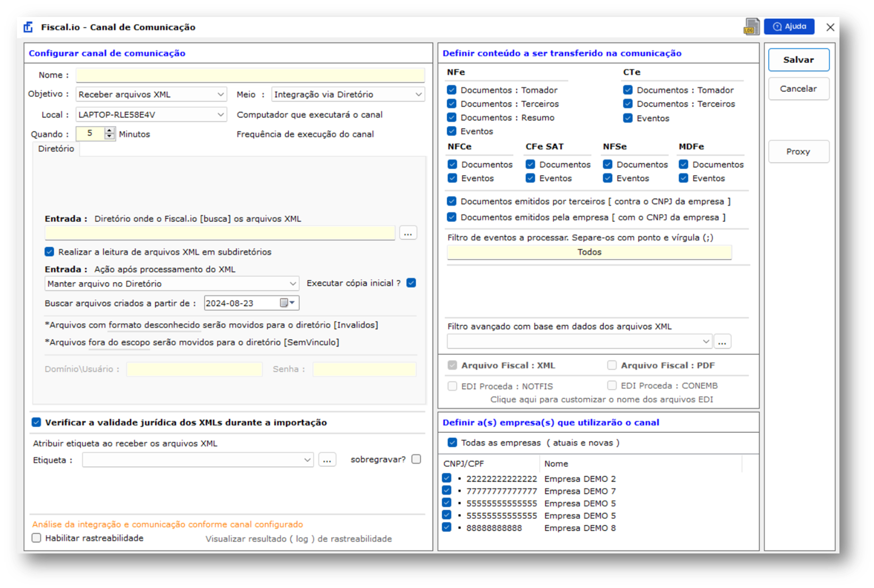Viewport: 874px width, 588px height.
Task: Toggle documents emitidos por terceiros checkbox
Action: pos(452,201)
